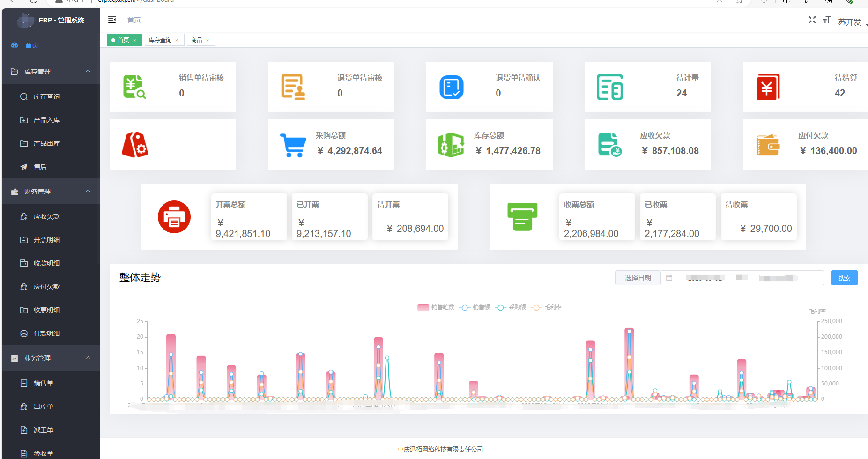Click the 采购总额 amount 4,292,874.64
Screen dimensions: 868x459
click(350, 151)
